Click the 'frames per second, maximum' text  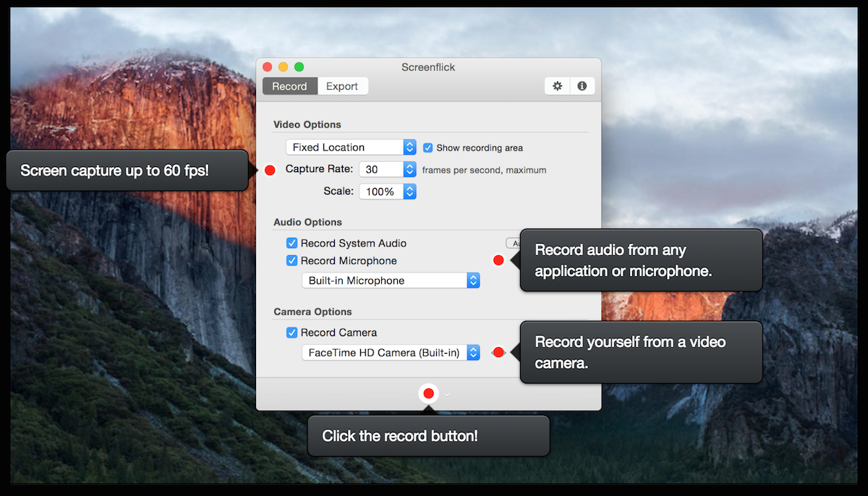[485, 170]
